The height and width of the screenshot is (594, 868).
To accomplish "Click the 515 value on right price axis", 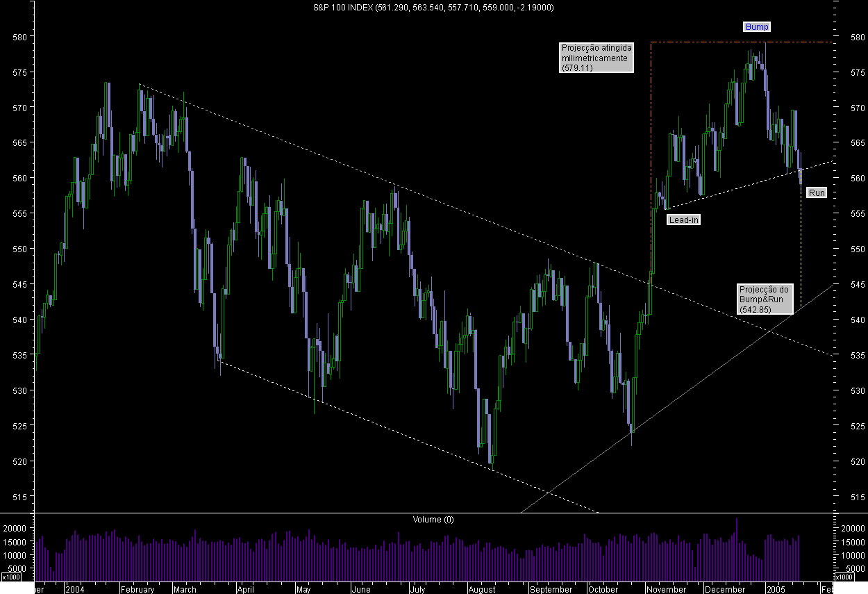I will coord(858,497).
